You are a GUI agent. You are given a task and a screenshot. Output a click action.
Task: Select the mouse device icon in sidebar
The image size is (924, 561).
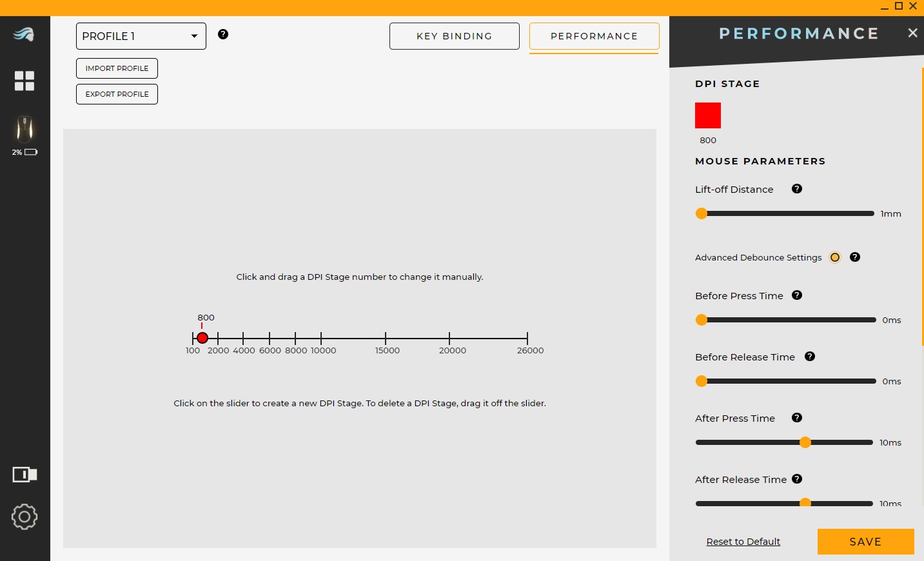(25, 130)
